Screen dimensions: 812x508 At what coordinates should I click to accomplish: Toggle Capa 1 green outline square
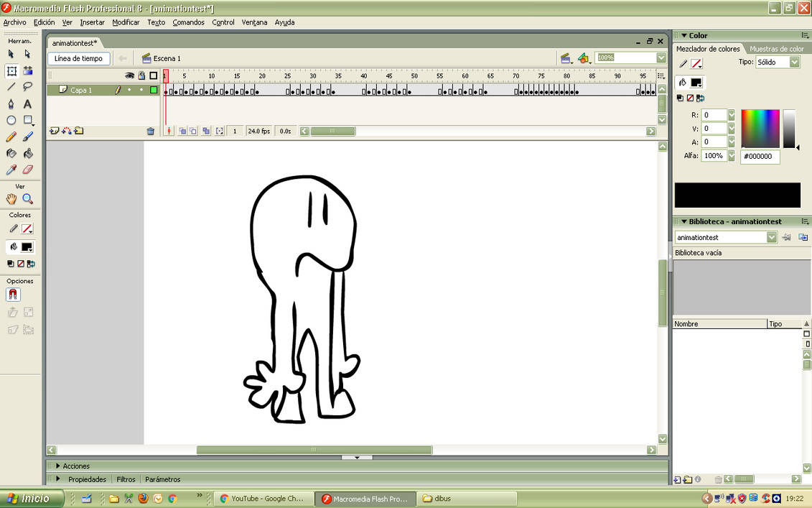click(x=154, y=90)
